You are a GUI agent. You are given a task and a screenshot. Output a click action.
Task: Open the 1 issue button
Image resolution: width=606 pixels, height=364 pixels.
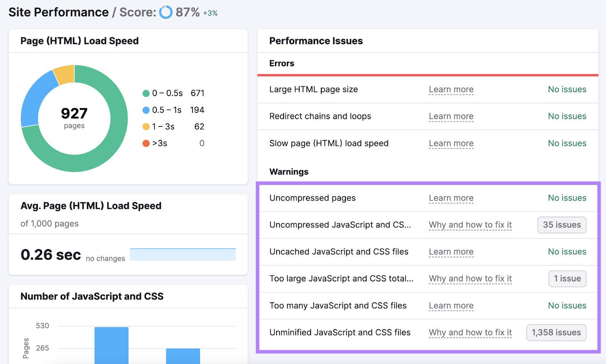pos(567,278)
